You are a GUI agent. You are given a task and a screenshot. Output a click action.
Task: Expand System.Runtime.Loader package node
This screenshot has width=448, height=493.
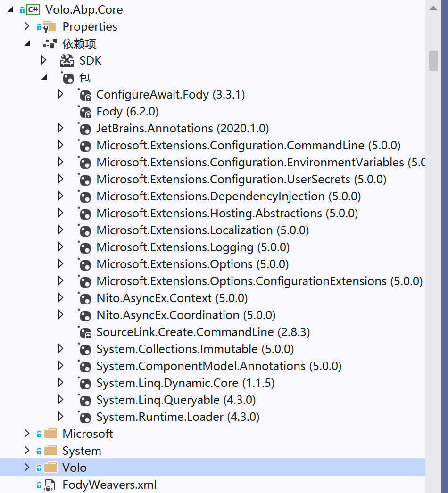tap(61, 417)
